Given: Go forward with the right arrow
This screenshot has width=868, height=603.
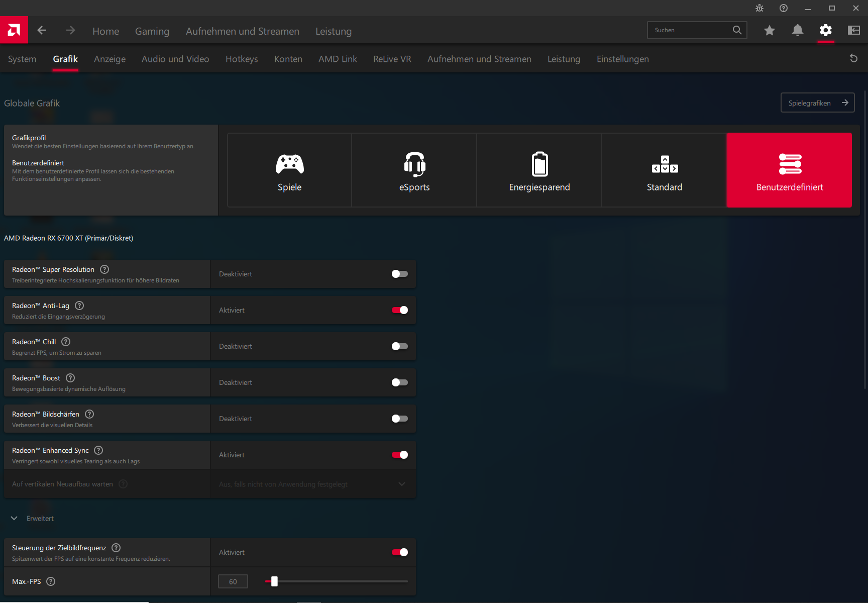Looking at the screenshot, I should (x=70, y=30).
